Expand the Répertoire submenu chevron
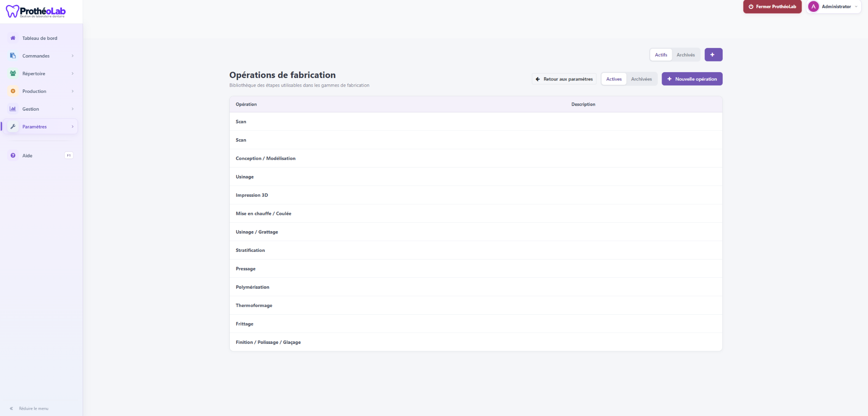Screen dimensions: 868x416 [72, 74]
